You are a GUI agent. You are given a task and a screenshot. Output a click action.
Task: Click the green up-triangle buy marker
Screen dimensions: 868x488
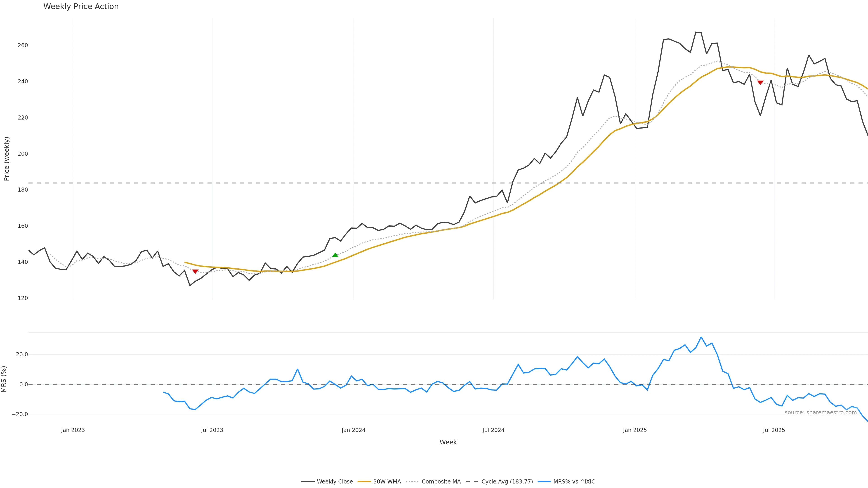335,255
